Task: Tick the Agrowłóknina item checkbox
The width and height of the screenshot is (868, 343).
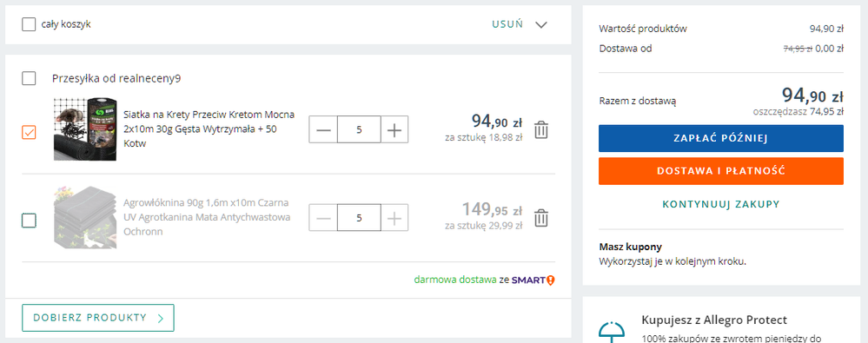Action: click(29, 221)
